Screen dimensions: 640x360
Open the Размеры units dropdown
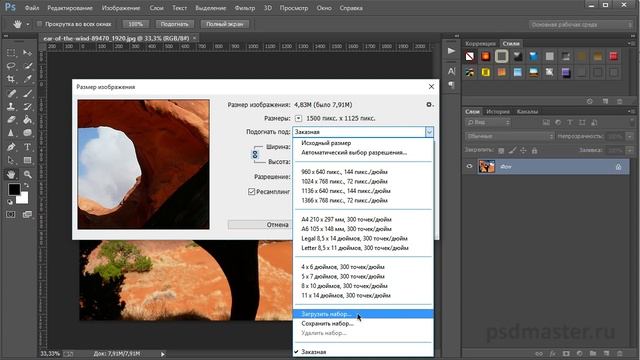pos(298,118)
